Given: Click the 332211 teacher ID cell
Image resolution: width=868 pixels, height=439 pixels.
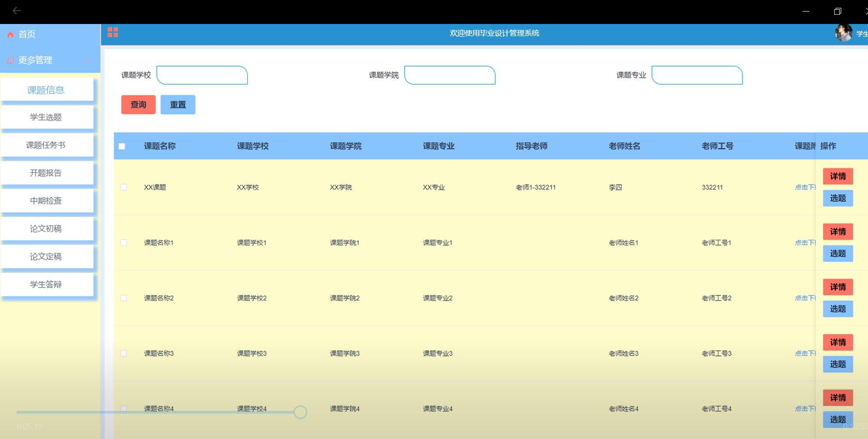Looking at the screenshot, I should point(712,187).
